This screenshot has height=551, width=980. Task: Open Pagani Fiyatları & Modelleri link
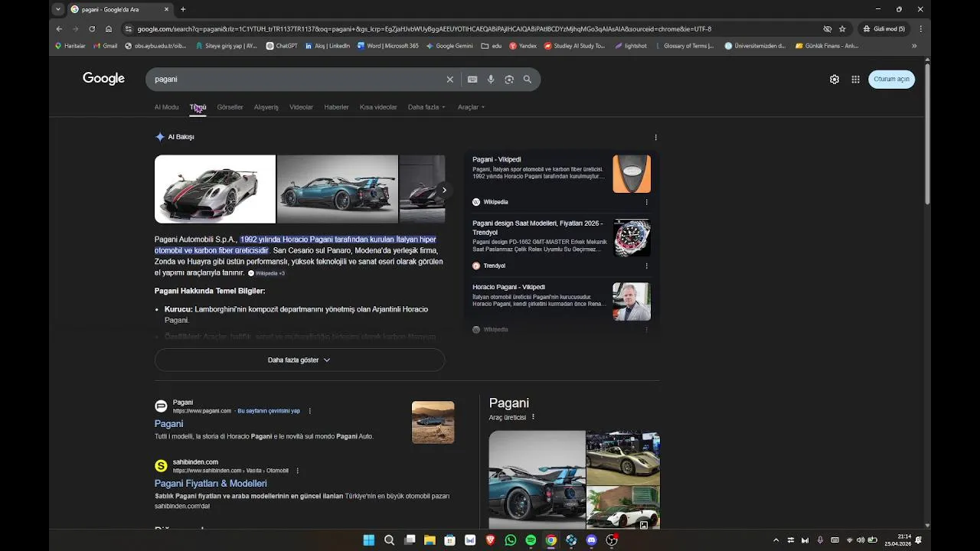click(x=211, y=484)
